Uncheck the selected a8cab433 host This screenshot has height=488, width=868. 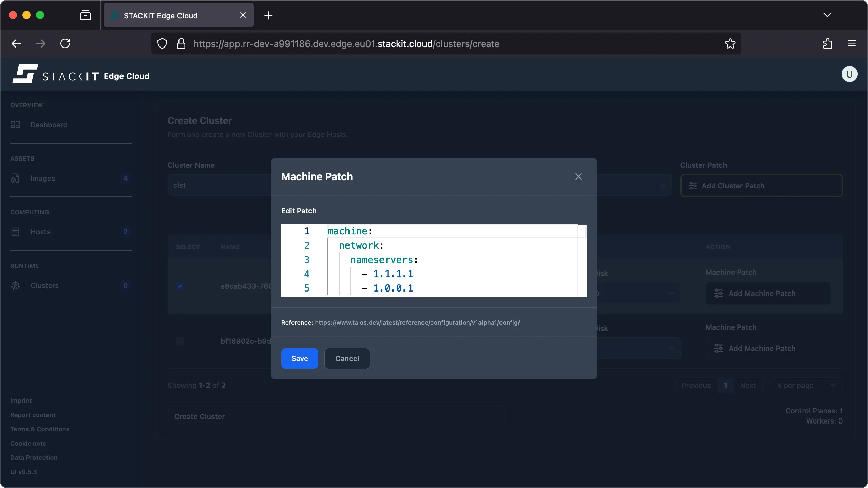tap(180, 286)
